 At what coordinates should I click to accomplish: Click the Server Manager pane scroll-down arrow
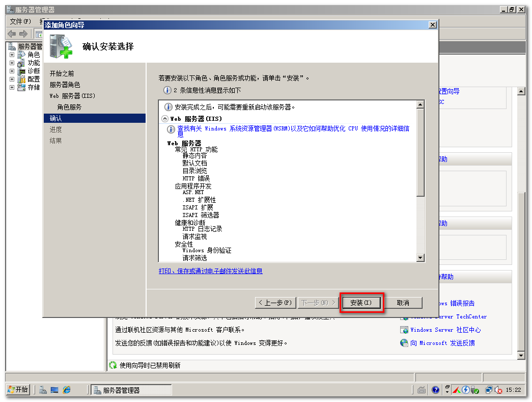pos(521,356)
